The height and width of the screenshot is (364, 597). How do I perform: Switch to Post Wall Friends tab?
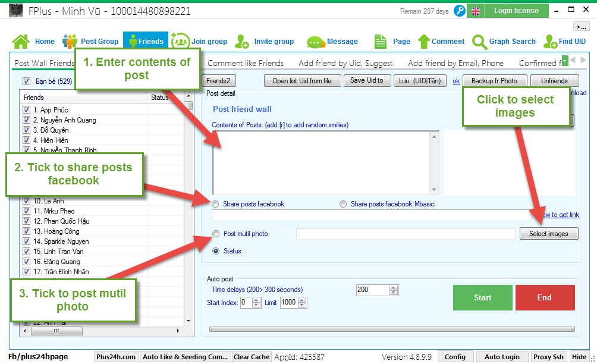[44, 63]
